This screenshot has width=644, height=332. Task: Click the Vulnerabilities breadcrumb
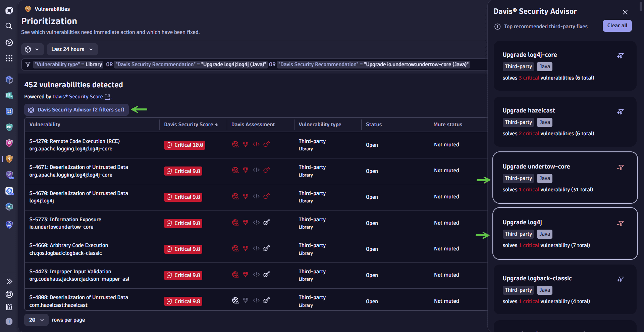tap(52, 9)
